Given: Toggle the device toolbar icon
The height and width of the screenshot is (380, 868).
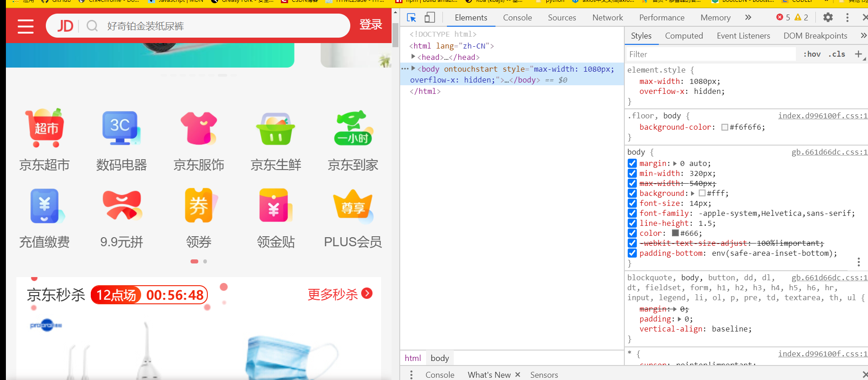Looking at the screenshot, I should tap(430, 17).
